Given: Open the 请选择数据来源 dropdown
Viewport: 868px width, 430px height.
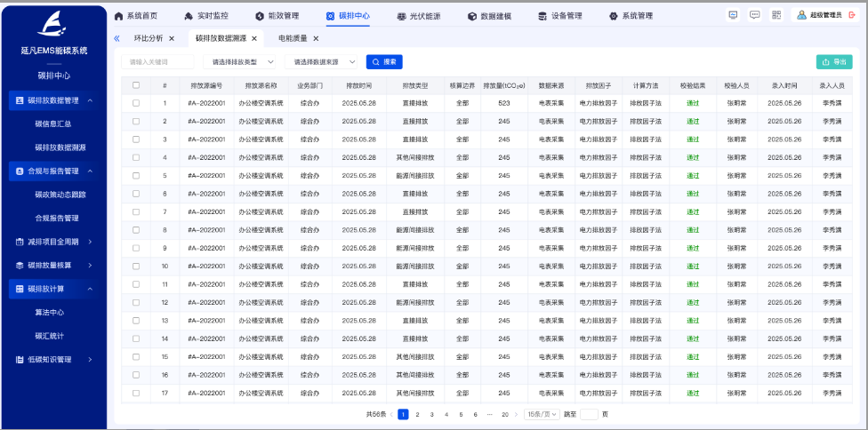Looking at the screenshot, I should pos(323,62).
